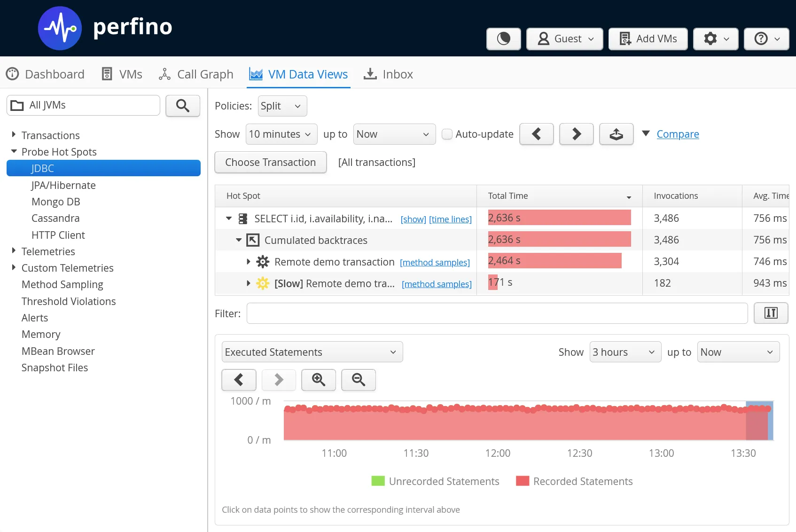This screenshot has width=796, height=532.
Task: Open the Inbox tab
Action: click(388, 74)
